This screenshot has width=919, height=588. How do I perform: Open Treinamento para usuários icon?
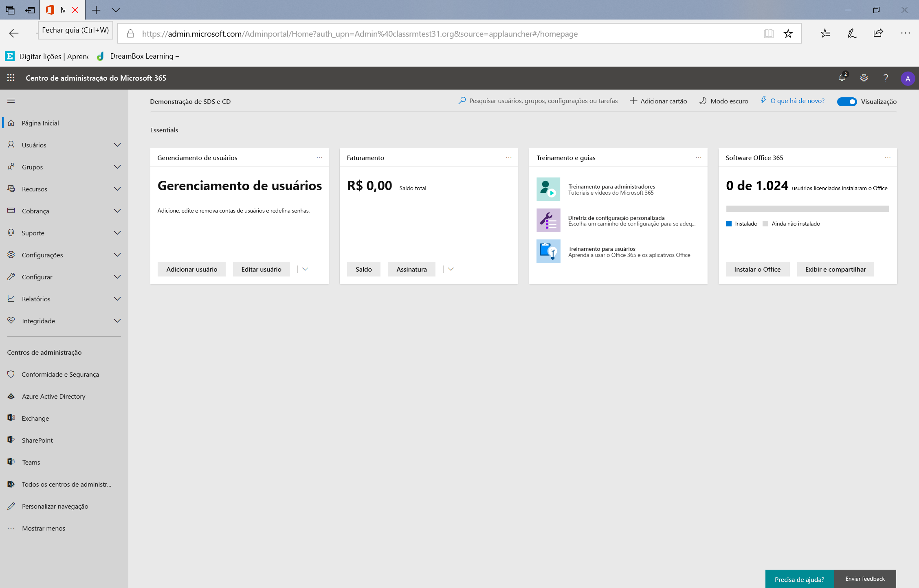pyautogui.click(x=548, y=251)
